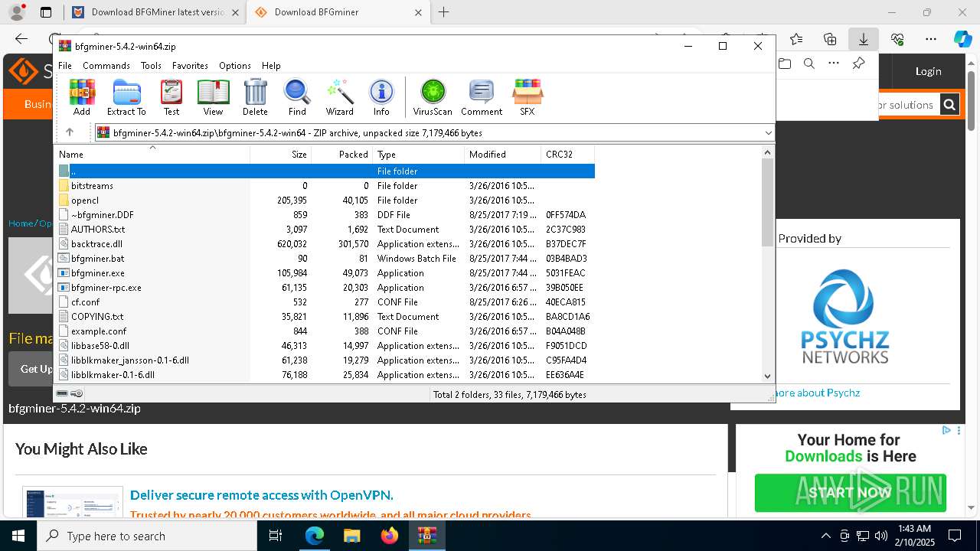Add an archive Comment
The image size is (980, 551).
(482, 97)
